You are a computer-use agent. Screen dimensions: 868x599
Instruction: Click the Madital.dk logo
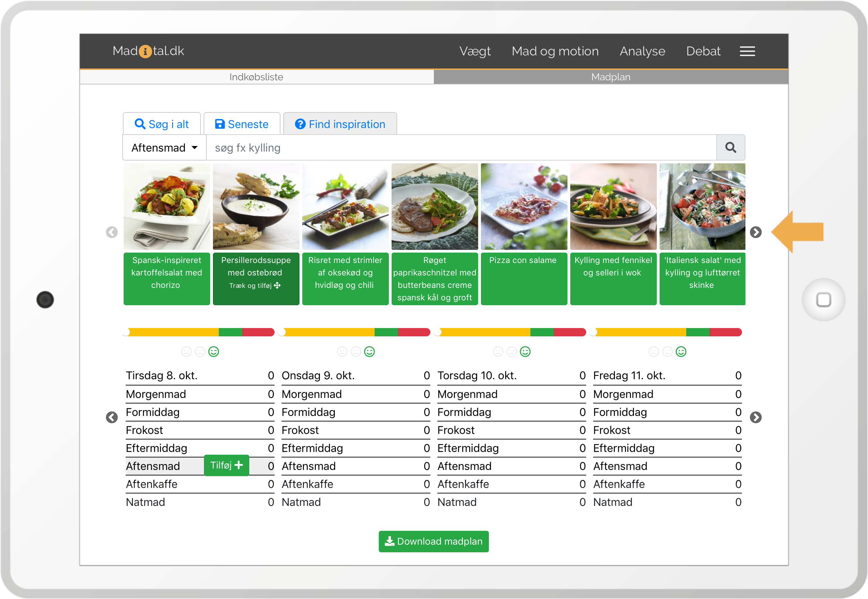coord(148,51)
